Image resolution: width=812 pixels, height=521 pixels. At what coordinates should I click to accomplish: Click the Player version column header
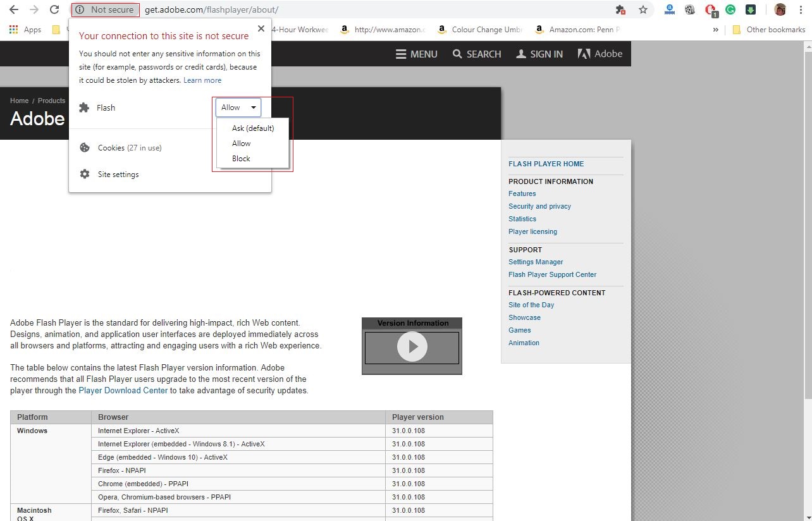pyautogui.click(x=439, y=417)
